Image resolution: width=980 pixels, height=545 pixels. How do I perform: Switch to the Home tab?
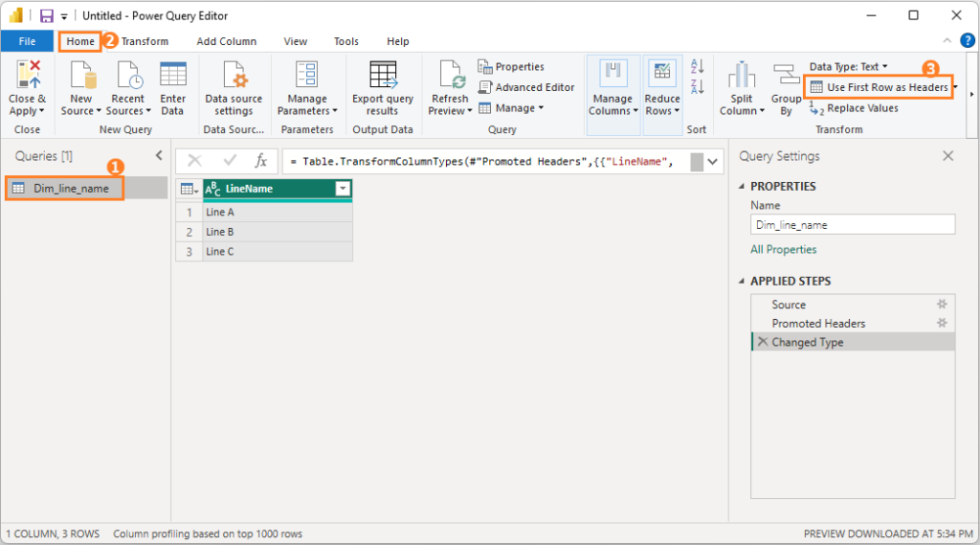point(80,41)
